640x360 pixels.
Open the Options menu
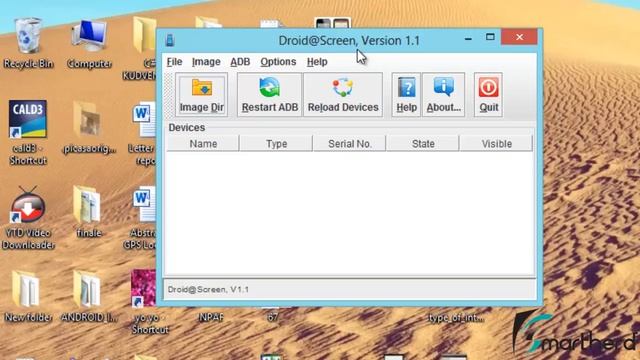tap(278, 62)
